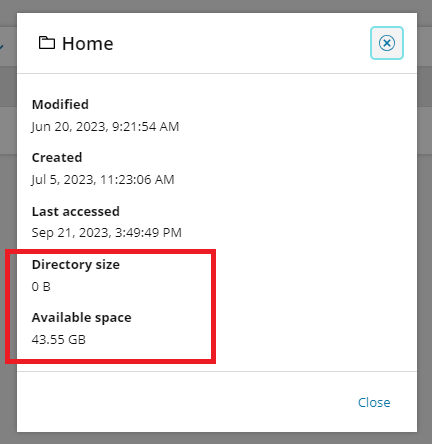Select the Sep 21, 2023 accessed timestamp

(107, 233)
